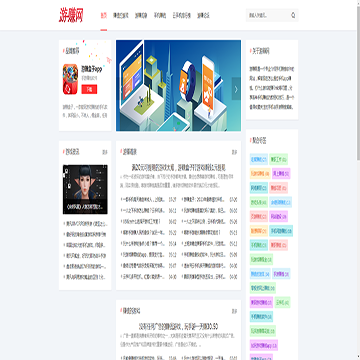
Task: Click the magnifier search icon
Action: (293, 15)
